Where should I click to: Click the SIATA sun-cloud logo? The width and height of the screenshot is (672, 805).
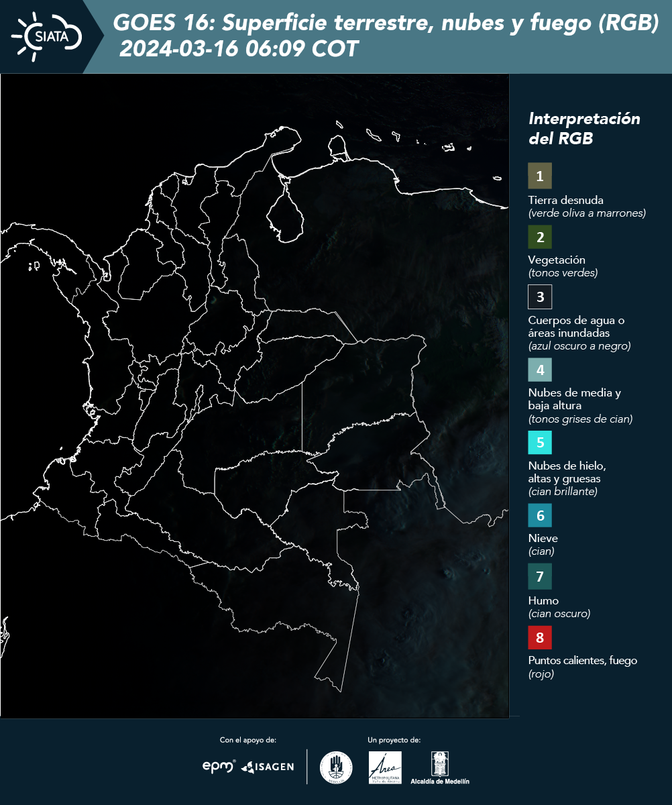[x=47, y=36]
